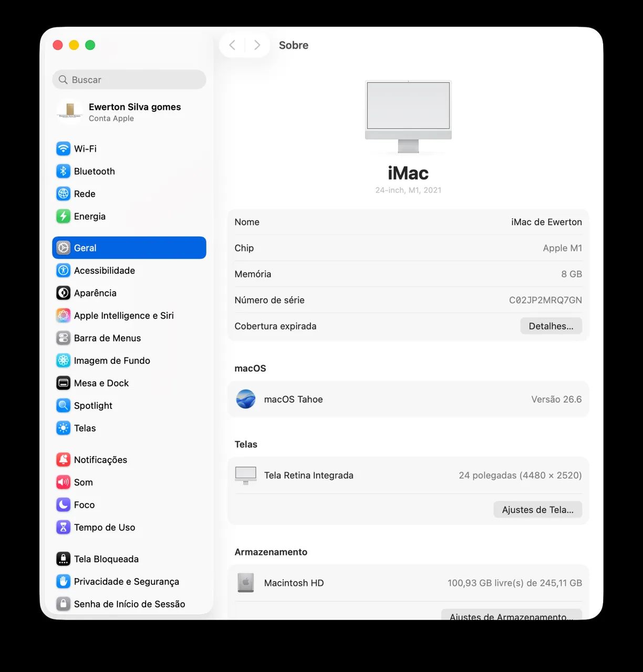Click Tela Retina Integrada name text
The image size is (643, 672).
[308, 476]
